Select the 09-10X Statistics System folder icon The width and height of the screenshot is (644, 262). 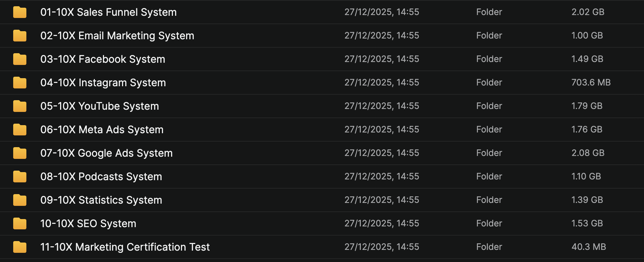[x=20, y=200]
